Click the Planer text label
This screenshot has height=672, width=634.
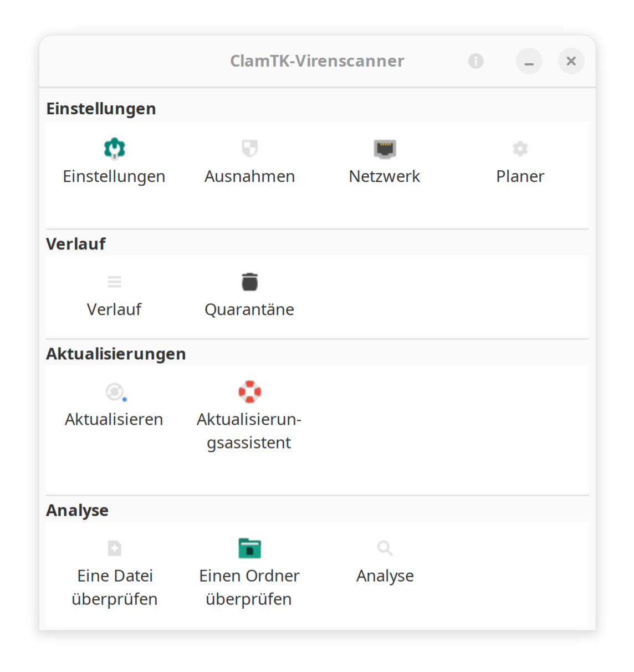(520, 176)
